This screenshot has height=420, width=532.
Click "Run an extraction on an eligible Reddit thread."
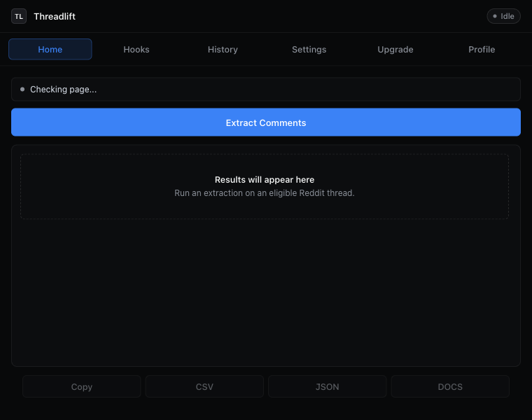click(x=265, y=193)
